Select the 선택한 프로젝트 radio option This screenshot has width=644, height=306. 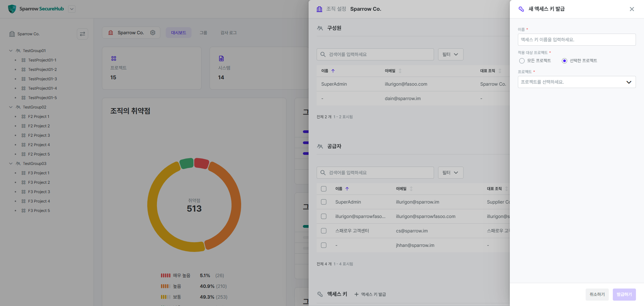(x=565, y=61)
